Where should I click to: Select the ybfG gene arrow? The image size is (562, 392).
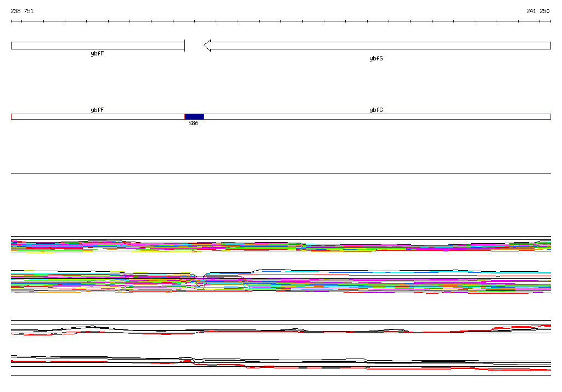377,46
